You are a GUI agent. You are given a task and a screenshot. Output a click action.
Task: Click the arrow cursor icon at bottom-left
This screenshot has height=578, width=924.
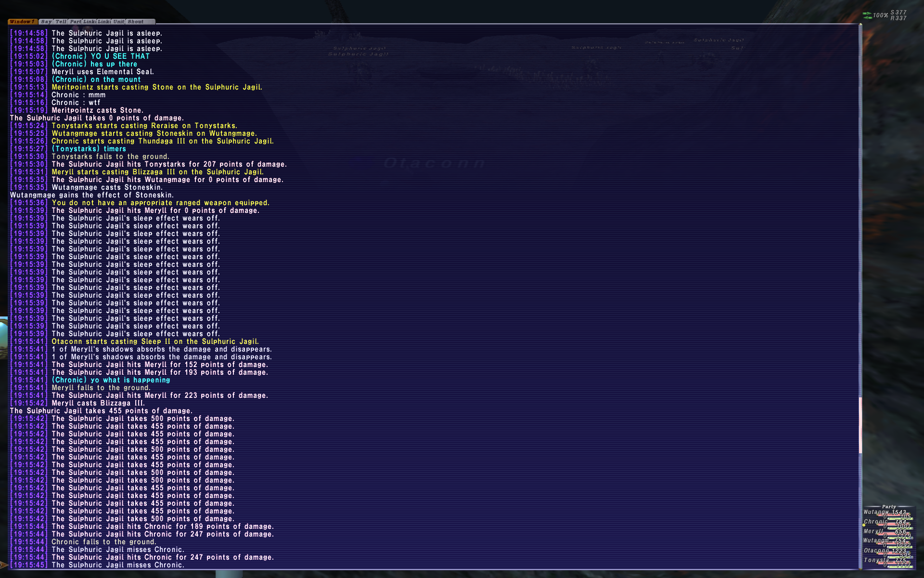[x=4, y=565]
